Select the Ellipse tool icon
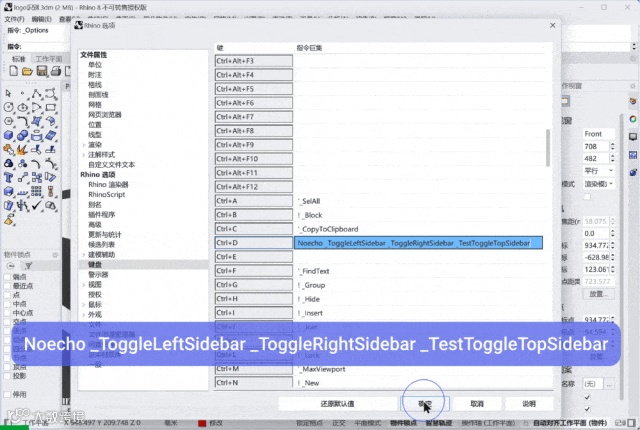 tap(22, 107)
